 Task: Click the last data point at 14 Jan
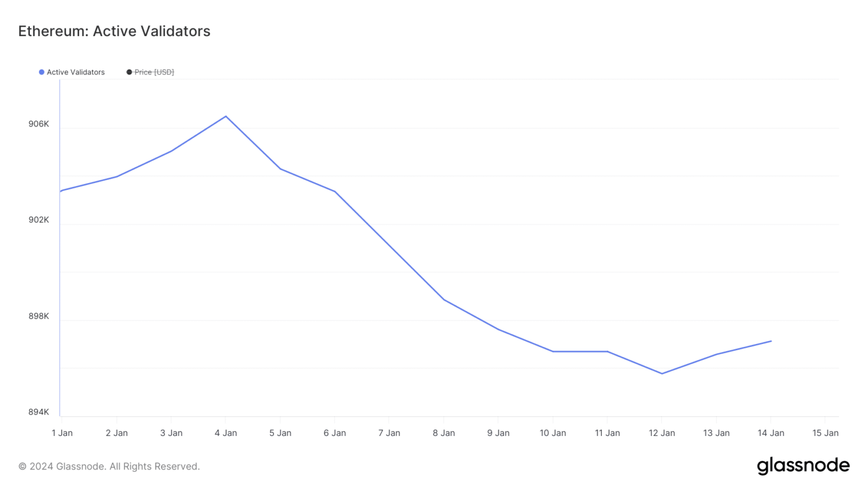(x=771, y=341)
